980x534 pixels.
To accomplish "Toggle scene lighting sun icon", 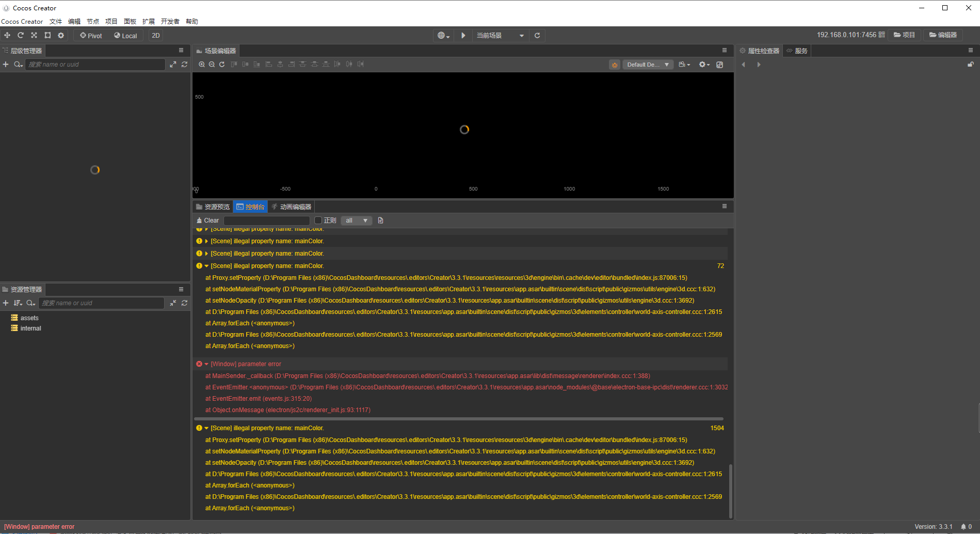I will 615,65.
